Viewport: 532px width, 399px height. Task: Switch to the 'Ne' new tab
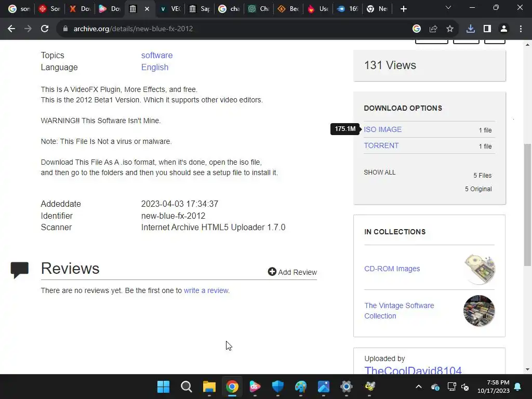click(x=377, y=9)
